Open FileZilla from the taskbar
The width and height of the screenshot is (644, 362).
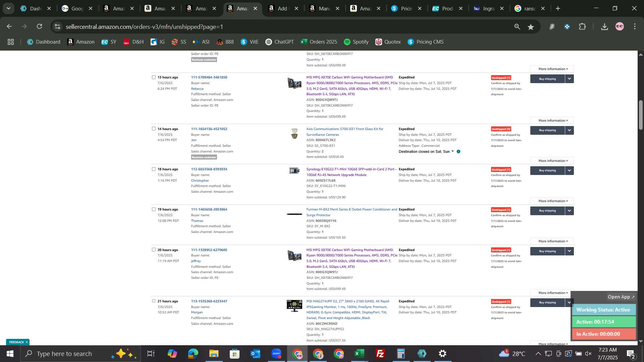click(380, 354)
